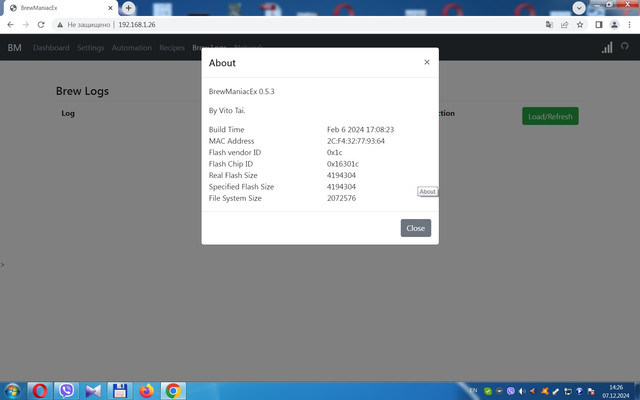Launch Firefox from the taskbar
Viewport: 640px width, 400px height.
click(x=147, y=391)
